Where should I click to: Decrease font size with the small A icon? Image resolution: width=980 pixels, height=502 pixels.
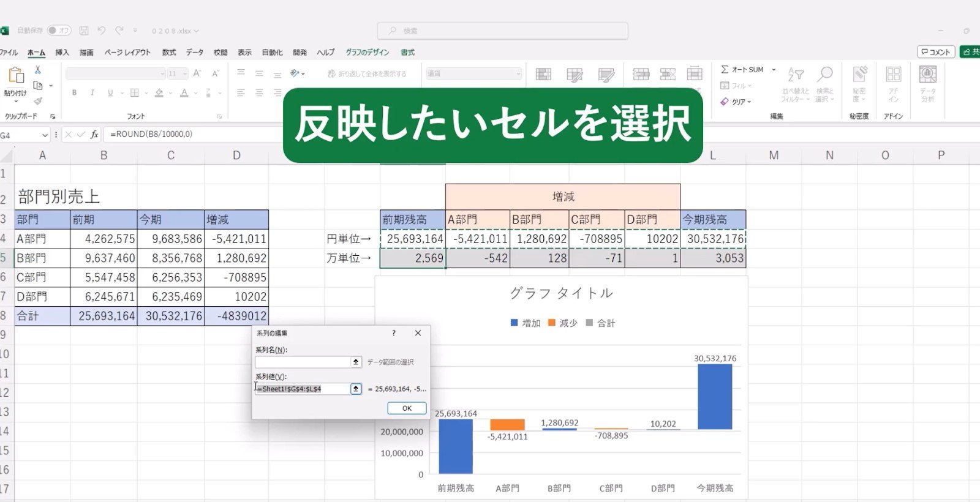tap(216, 73)
